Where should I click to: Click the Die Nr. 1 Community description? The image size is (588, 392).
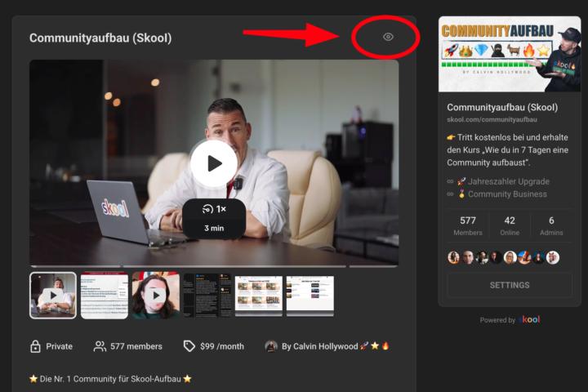pos(110,379)
